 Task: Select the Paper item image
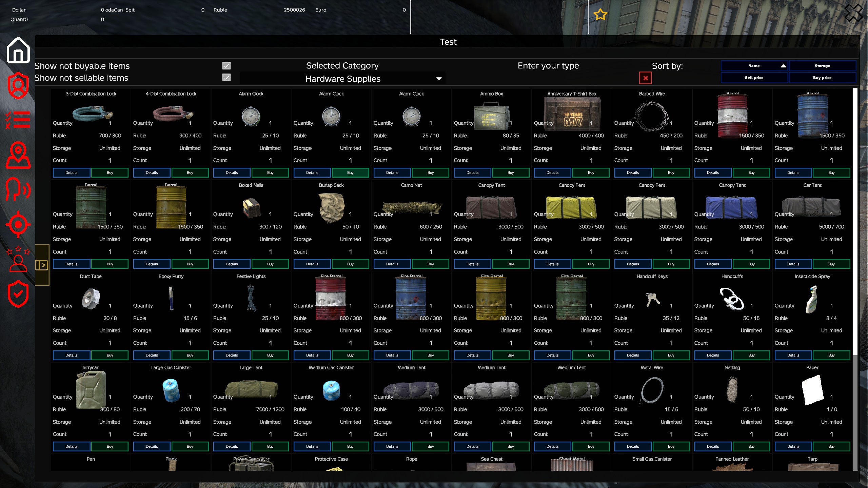812,390
